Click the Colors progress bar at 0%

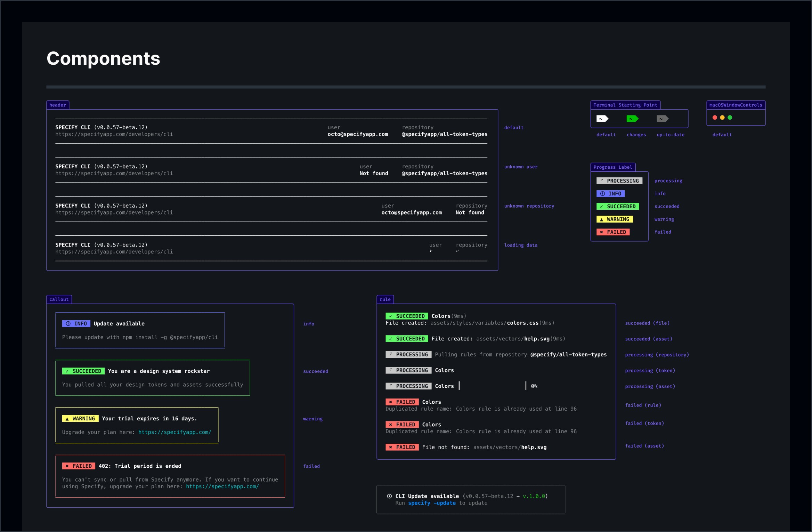492,386
